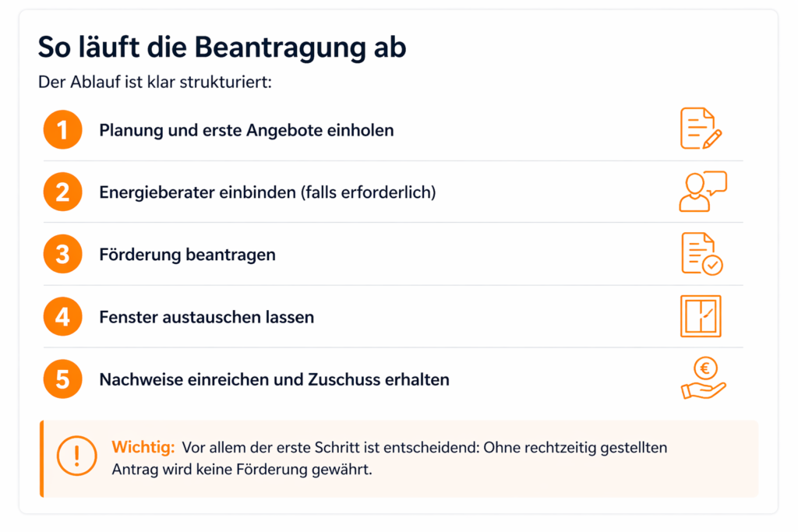The height and width of the screenshot is (532, 798).
Task: Click the "Förderung beantragen" step label
Action: (x=187, y=255)
